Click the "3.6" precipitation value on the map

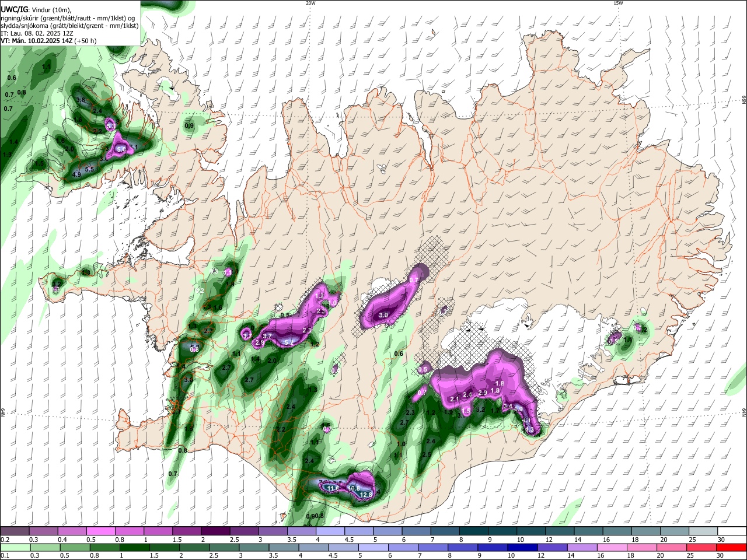[188, 380]
